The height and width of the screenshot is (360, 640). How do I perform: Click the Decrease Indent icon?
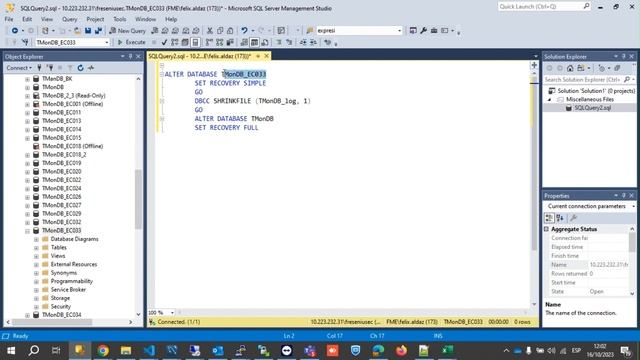tap(303, 42)
